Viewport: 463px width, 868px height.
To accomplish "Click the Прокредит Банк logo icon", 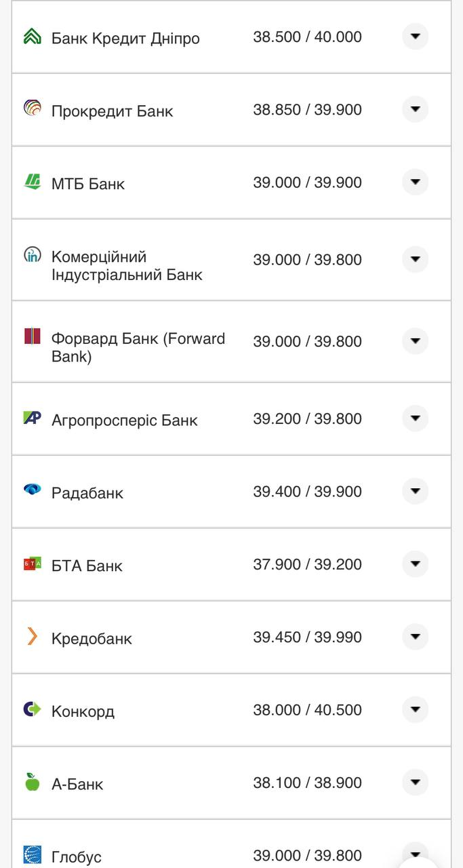I will (x=32, y=108).
